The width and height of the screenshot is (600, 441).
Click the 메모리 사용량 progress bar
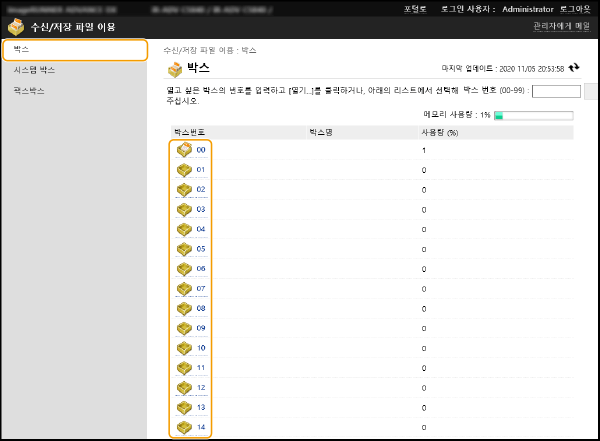coord(533,115)
